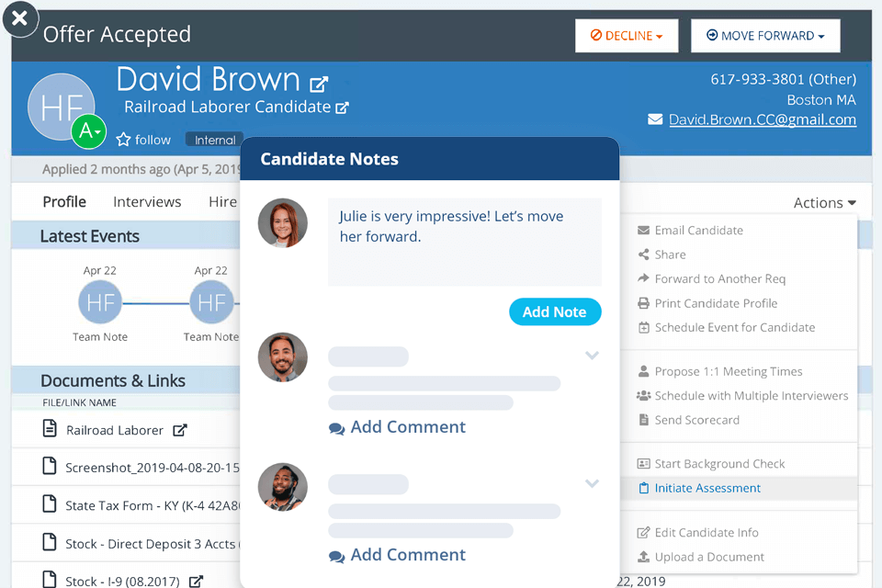
Task: Click file icon beside Railroad Laborer
Action: tap(50, 429)
